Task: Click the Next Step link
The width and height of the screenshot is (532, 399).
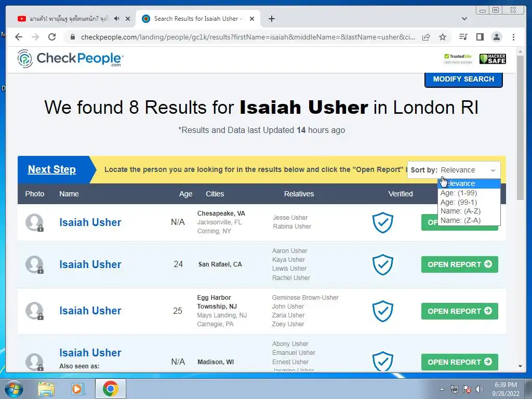Action: click(x=51, y=169)
